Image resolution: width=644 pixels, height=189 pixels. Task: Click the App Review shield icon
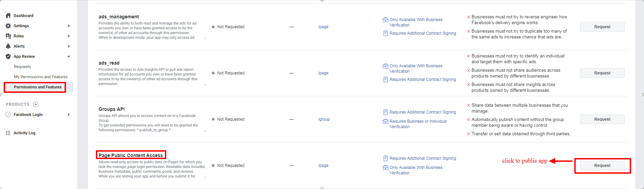click(8, 56)
